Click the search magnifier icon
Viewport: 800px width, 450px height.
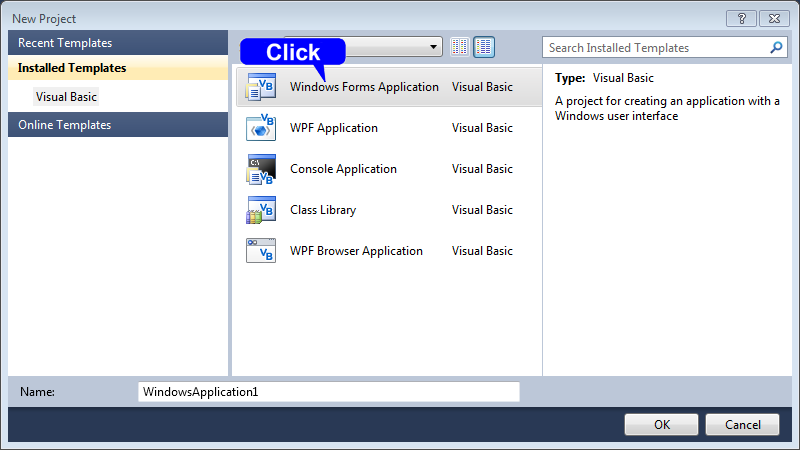[x=776, y=47]
